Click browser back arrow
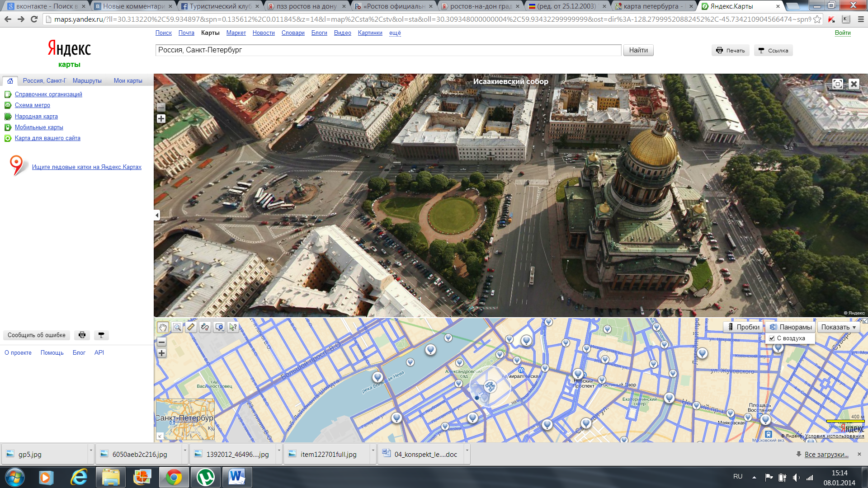Image resolution: width=868 pixels, height=488 pixels. pos(8,19)
